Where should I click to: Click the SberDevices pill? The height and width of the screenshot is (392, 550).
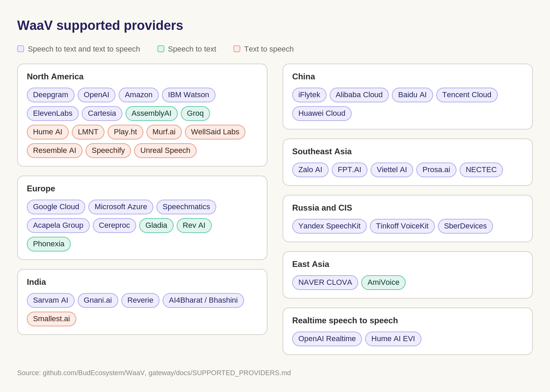click(465, 226)
